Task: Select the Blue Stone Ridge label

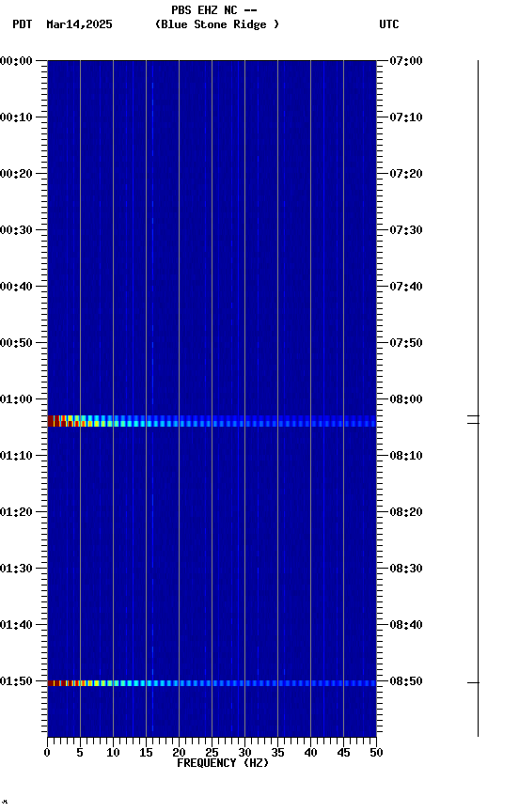Action: point(217,24)
